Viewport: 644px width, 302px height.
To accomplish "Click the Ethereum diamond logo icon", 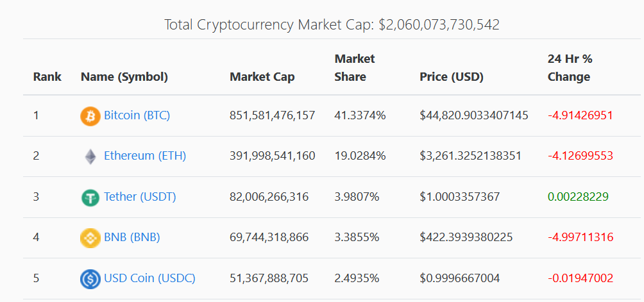I will 90,156.
